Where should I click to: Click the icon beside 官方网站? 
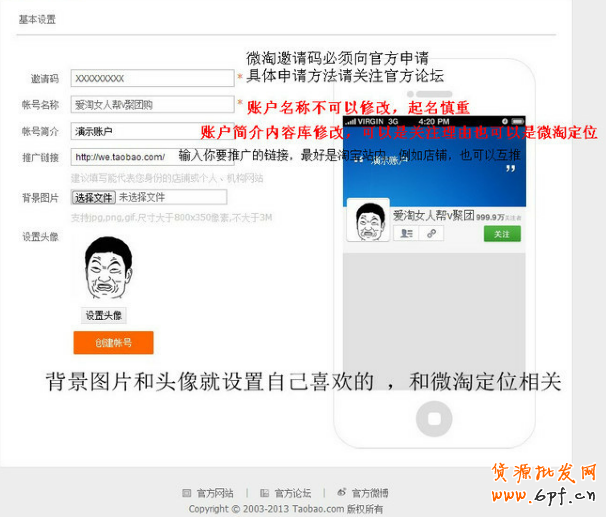[x=187, y=493]
